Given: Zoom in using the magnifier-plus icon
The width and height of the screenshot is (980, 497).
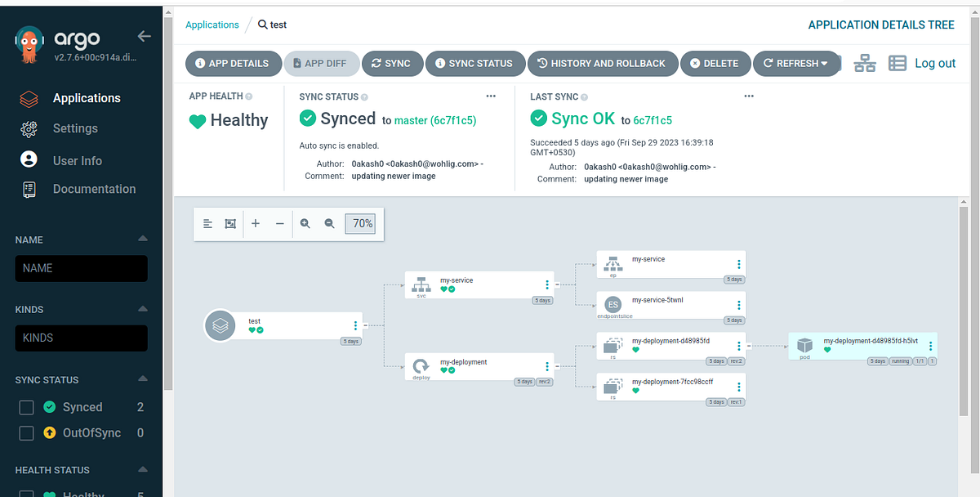Looking at the screenshot, I should pos(305,223).
